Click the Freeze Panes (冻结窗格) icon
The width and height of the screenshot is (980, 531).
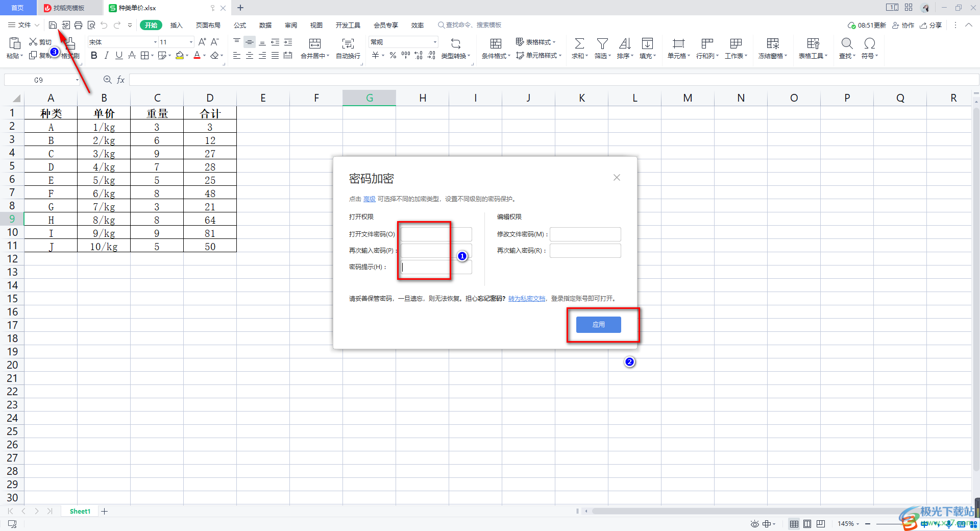(x=773, y=43)
